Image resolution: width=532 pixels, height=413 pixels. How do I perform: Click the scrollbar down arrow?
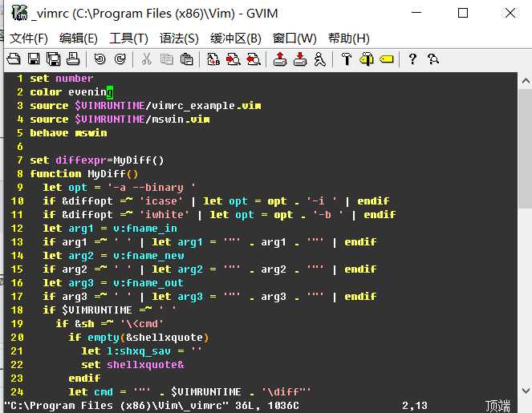pos(526,391)
